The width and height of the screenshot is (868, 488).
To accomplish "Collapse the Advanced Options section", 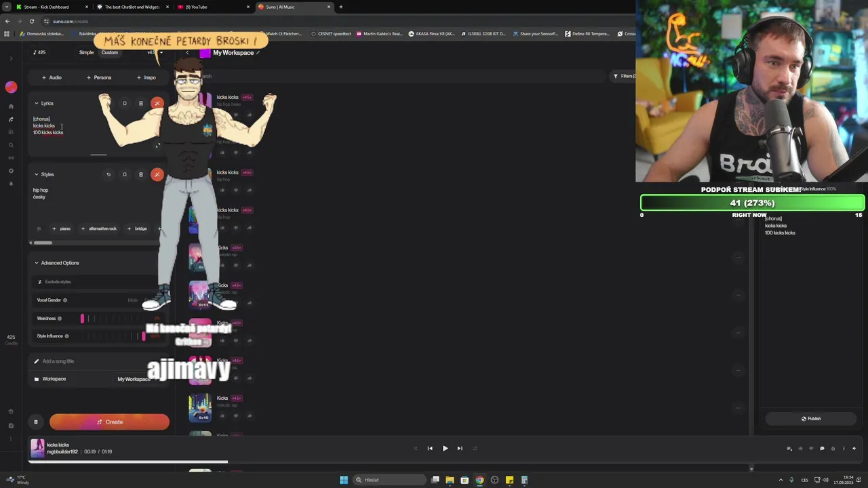I will click(37, 263).
